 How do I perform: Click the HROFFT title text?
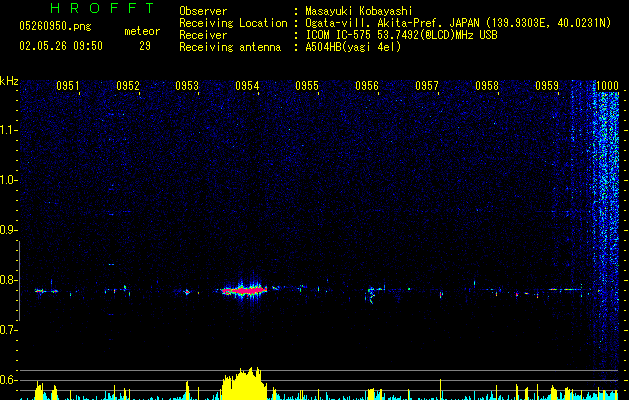pyautogui.click(x=102, y=8)
